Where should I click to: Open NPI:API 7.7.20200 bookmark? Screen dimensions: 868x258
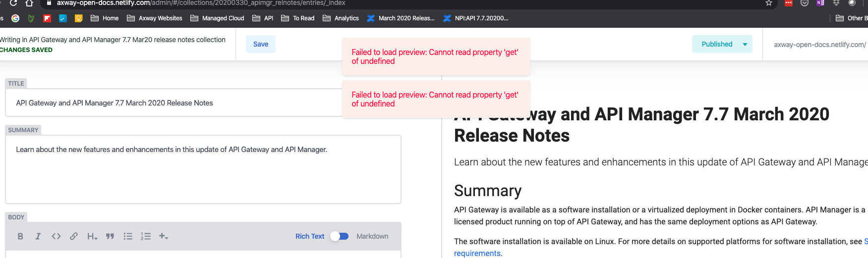tap(476, 18)
